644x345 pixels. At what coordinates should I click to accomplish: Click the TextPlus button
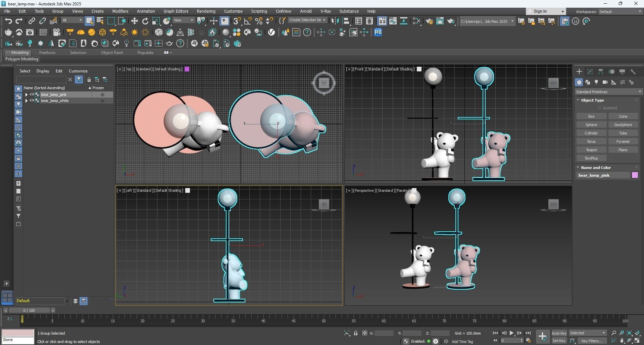click(x=591, y=158)
